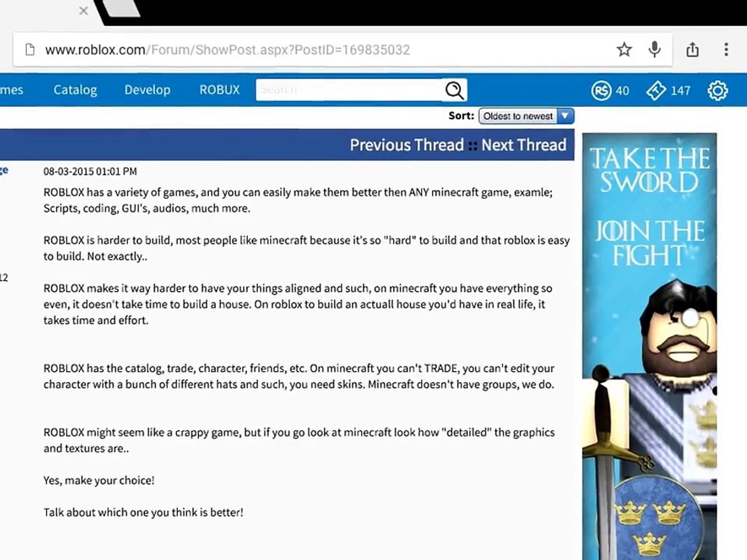Click the magnifying glass search icon

[454, 90]
